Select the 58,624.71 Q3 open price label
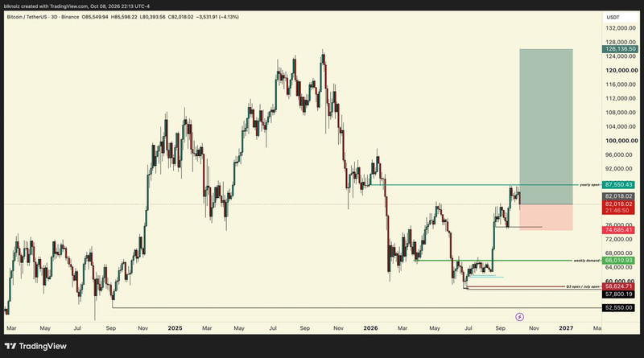The width and height of the screenshot is (644, 358). point(618,286)
